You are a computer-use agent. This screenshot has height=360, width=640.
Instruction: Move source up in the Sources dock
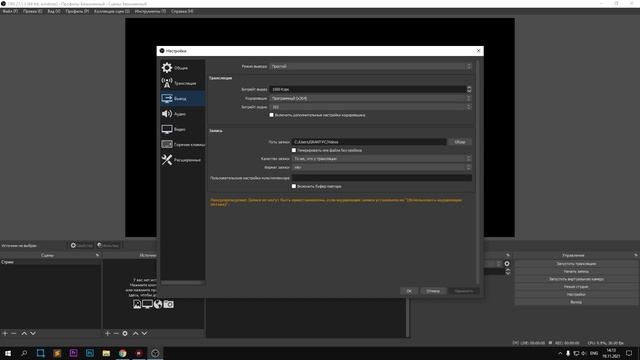[136, 333]
